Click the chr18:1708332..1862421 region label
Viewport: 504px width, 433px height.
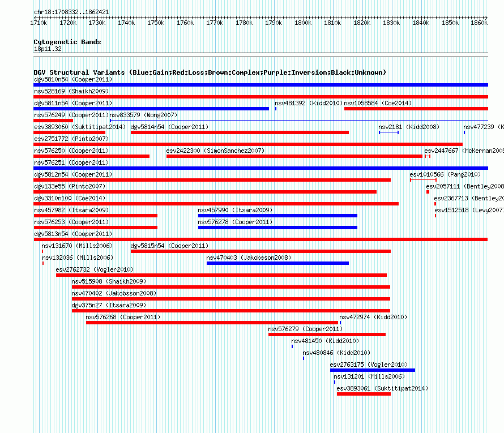point(71,12)
